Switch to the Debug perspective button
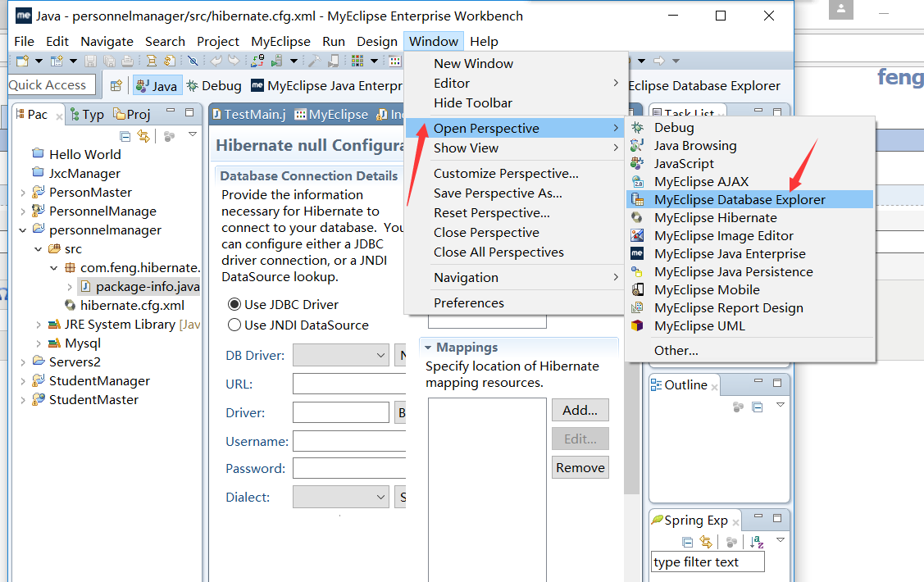 coord(214,86)
